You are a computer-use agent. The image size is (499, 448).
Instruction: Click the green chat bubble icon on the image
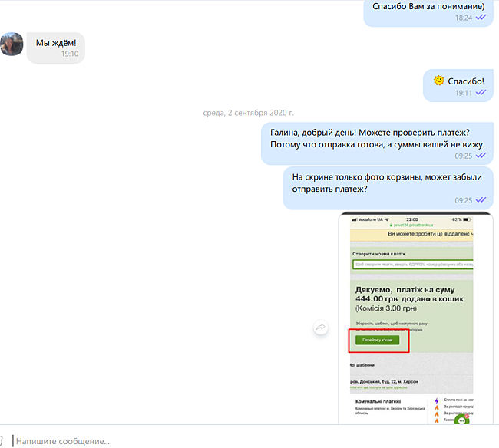click(x=462, y=420)
